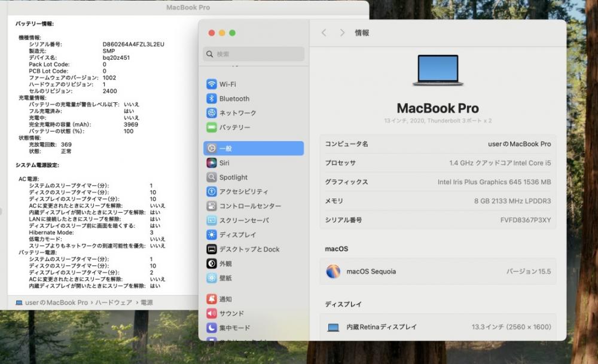Choose アクセシビリティ in the sidebar
598x364 pixels.
[254, 191]
